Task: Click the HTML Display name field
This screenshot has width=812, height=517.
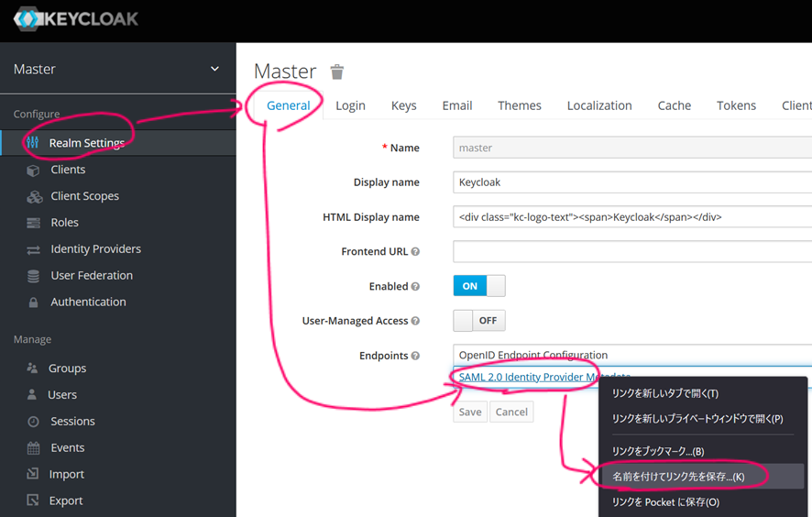Action: [632, 217]
